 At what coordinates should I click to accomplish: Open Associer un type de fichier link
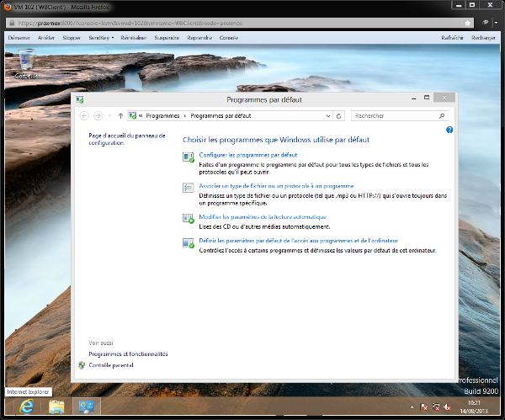click(x=276, y=186)
